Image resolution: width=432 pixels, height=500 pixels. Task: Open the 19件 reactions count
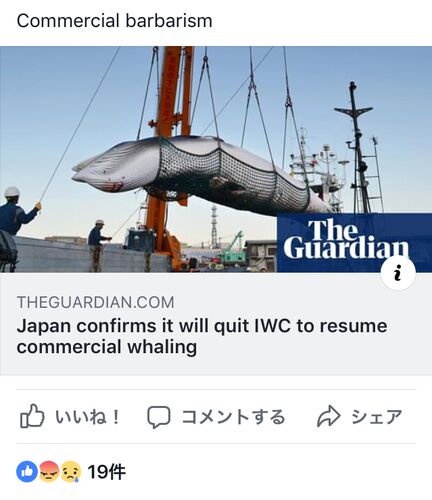[x=107, y=472]
